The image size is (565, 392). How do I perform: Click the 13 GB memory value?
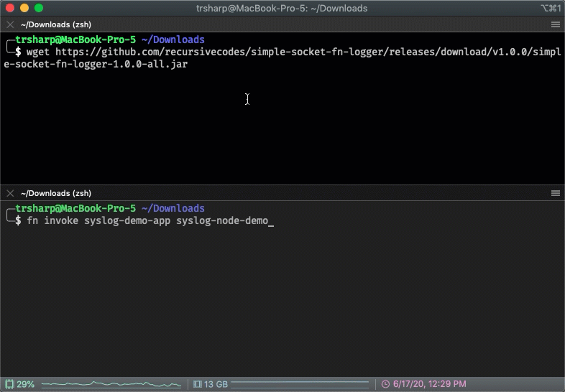coord(216,384)
